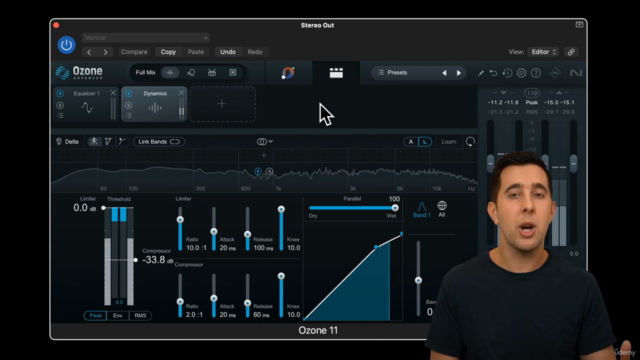Viewport: 640px width, 360px height.
Task: Add a crossover band with plus
Action: (x=264, y=156)
